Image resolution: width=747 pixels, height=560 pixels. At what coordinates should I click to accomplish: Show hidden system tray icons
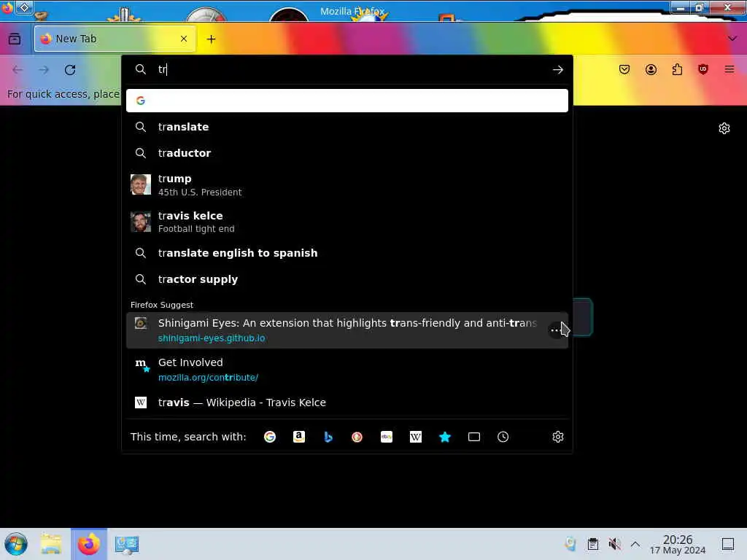pos(635,544)
